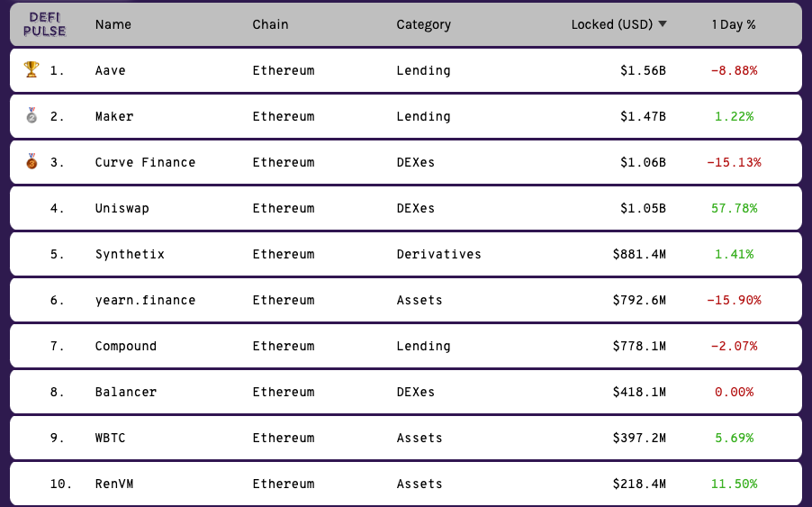Screen dimensions: 812x507
Task: Toggle the Locked (USD) sort arrow
Action: 663,23
